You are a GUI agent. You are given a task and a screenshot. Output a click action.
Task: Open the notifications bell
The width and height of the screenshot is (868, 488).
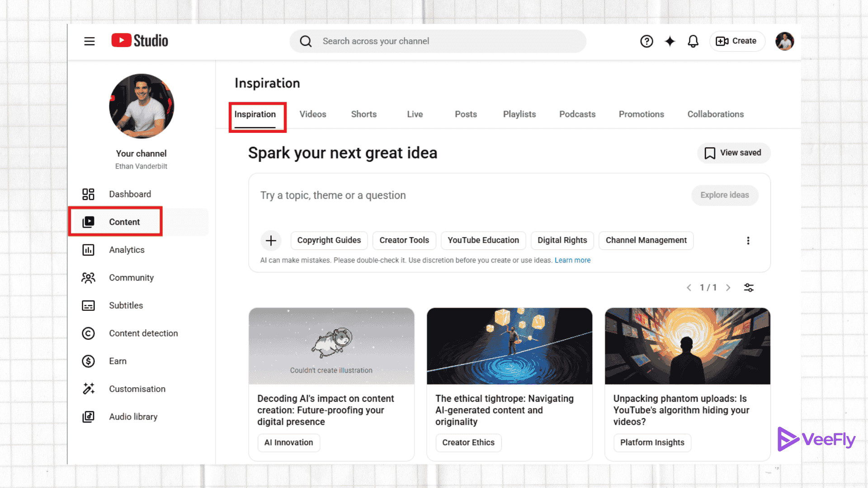(693, 41)
